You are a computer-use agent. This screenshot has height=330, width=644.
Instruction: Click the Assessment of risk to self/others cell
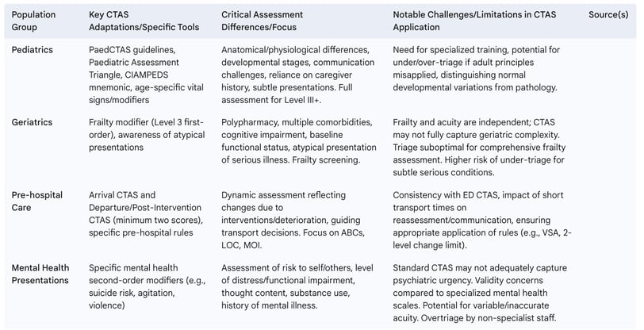[297, 286]
